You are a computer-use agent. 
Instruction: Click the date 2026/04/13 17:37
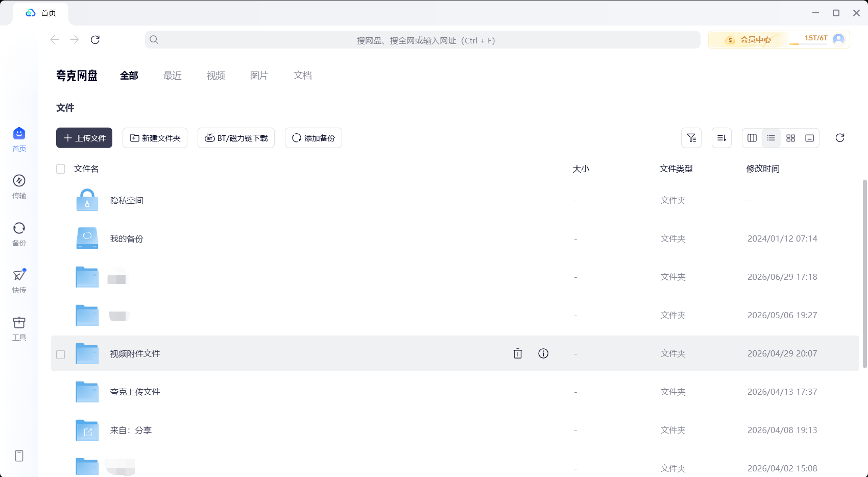pyautogui.click(x=782, y=392)
